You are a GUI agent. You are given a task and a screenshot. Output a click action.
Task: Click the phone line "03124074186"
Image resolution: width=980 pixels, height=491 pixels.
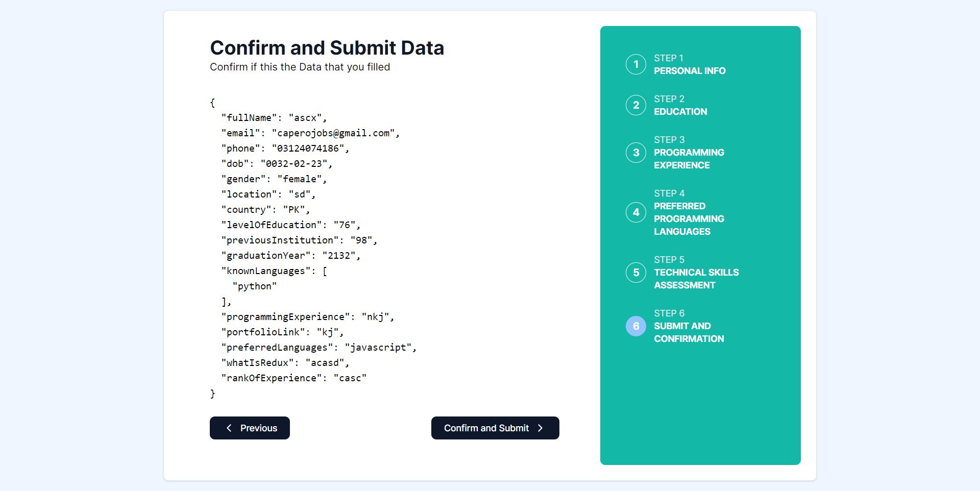[x=285, y=149]
